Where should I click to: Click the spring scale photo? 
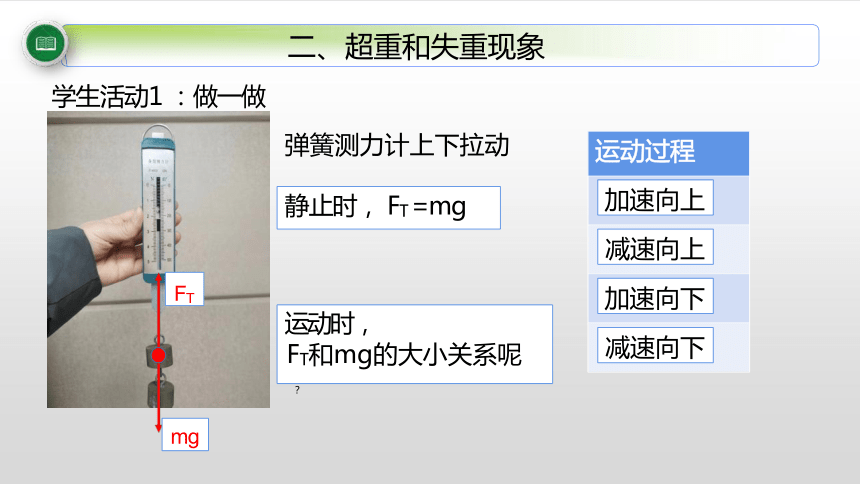click(159, 260)
